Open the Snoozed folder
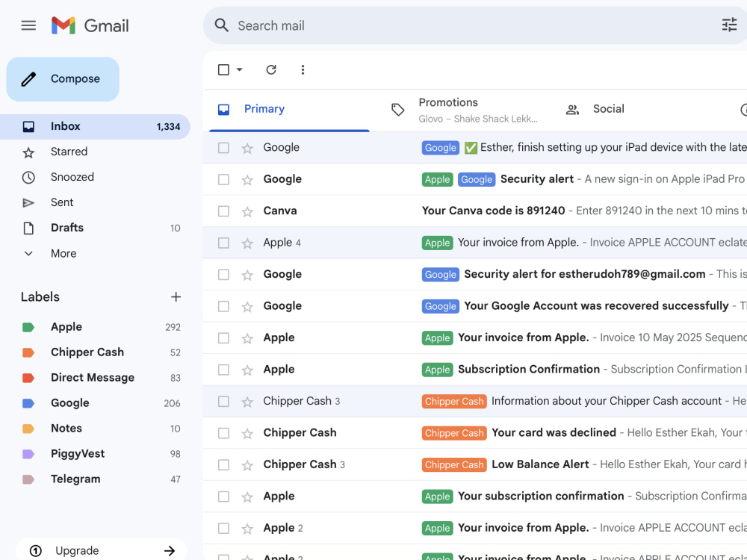 (x=96, y=177)
